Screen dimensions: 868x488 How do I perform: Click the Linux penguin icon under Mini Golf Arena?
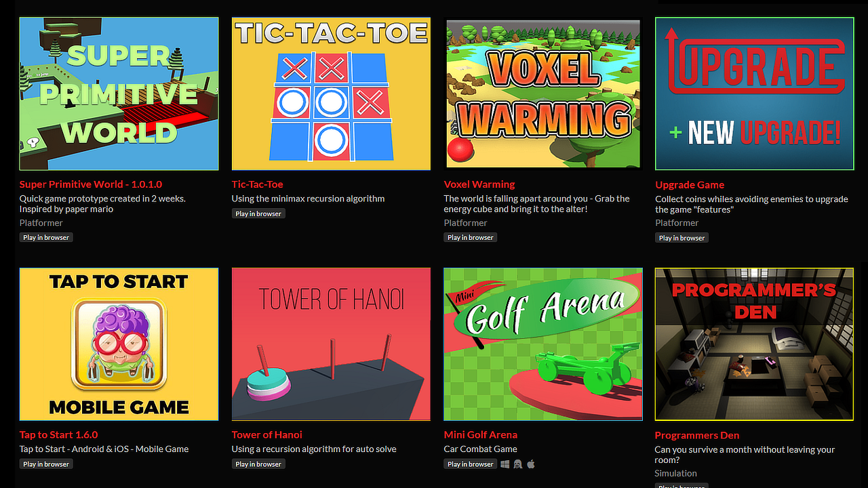[x=518, y=464]
